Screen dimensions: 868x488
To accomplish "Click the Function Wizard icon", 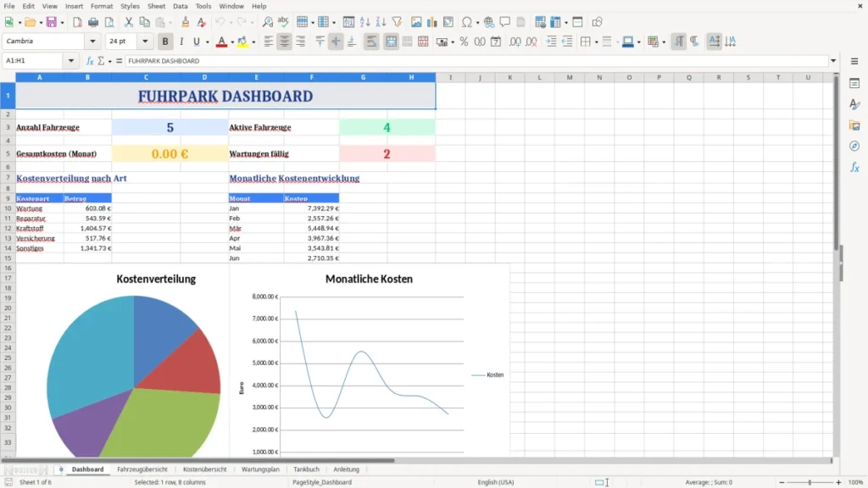I will coord(90,61).
